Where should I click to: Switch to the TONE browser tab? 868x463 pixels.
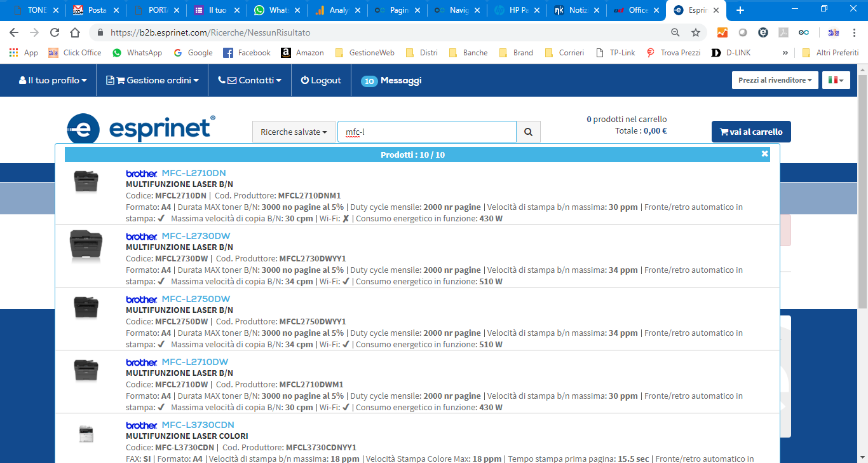point(34,10)
